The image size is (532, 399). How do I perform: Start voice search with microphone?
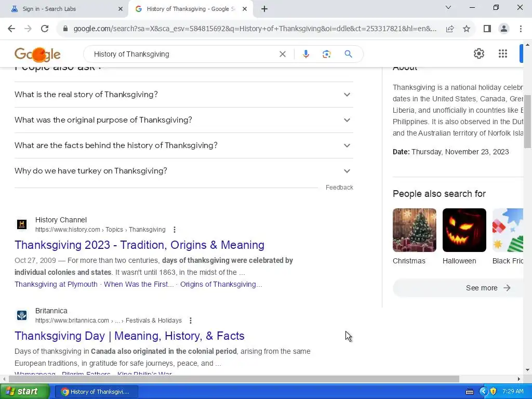[305, 54]
